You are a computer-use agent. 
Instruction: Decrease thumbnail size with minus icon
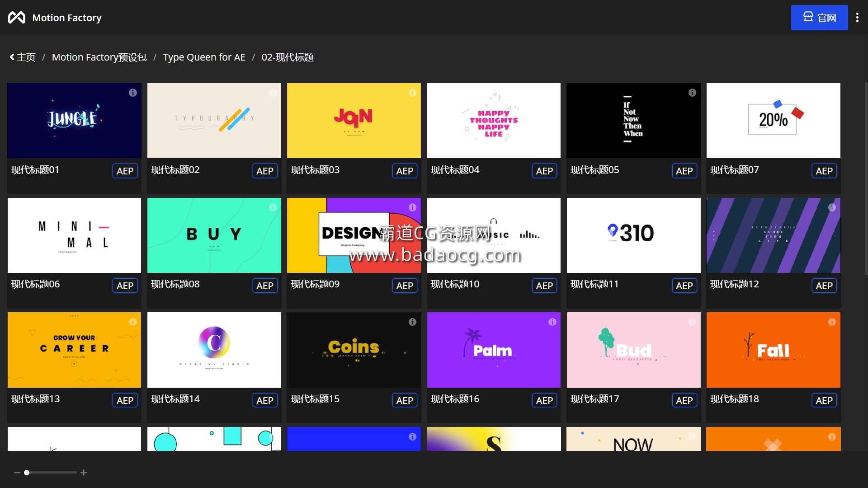(17, 473)
